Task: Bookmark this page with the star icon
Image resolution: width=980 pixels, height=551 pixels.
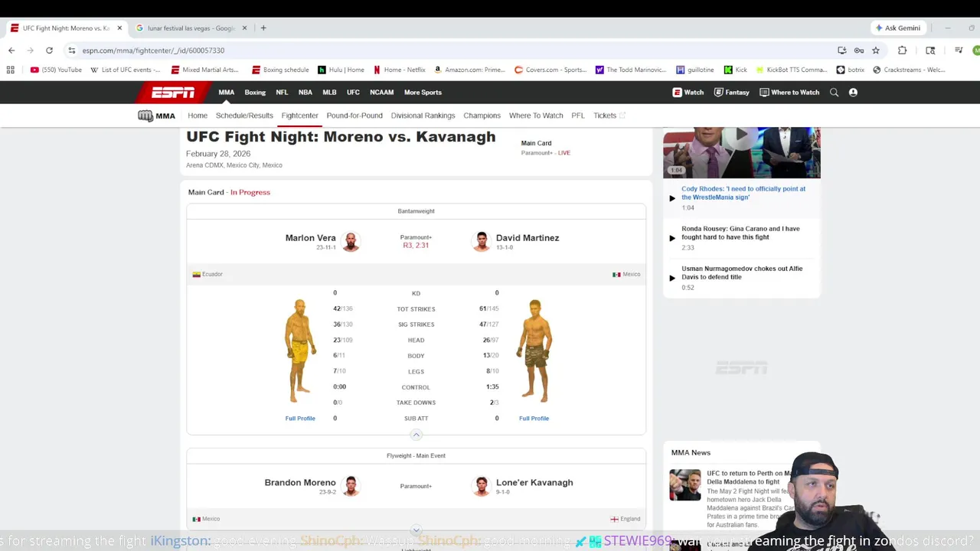Action: coord(876,51)
